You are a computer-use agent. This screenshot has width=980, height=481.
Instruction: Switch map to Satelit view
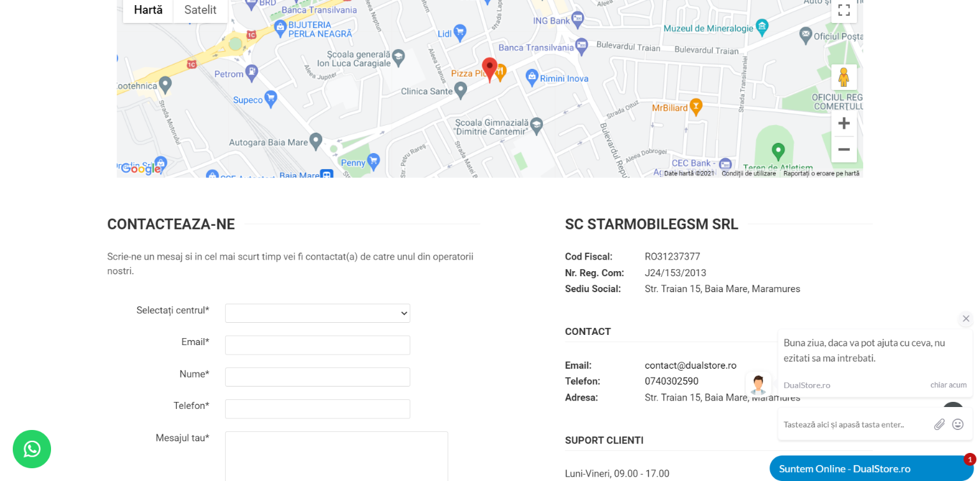200,10
